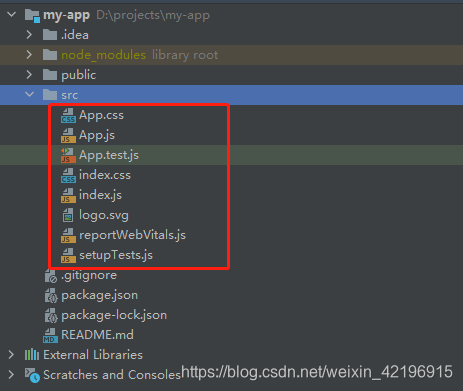Click the CSS icon of App.css

click(x=68, y=115)
